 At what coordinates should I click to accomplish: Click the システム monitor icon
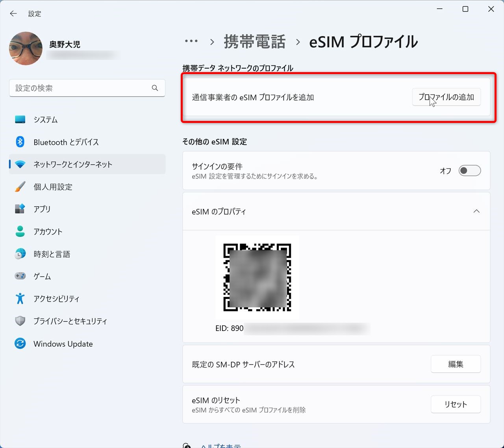point(20,119)
